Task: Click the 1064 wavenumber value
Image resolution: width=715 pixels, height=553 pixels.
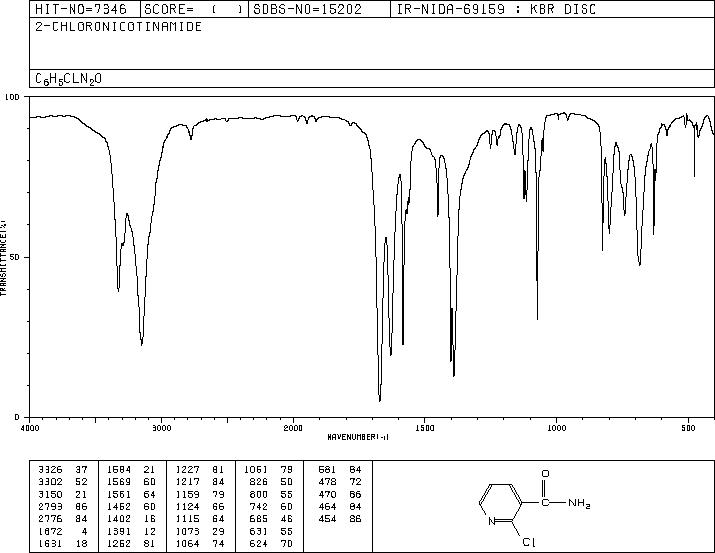Action: [187, 544]
